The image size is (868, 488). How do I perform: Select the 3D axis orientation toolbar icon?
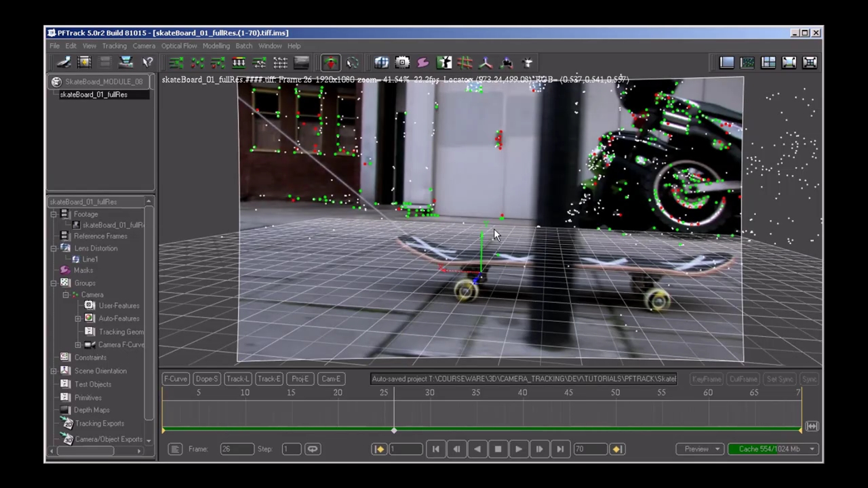pyautogui.click(x=486, y=63)
